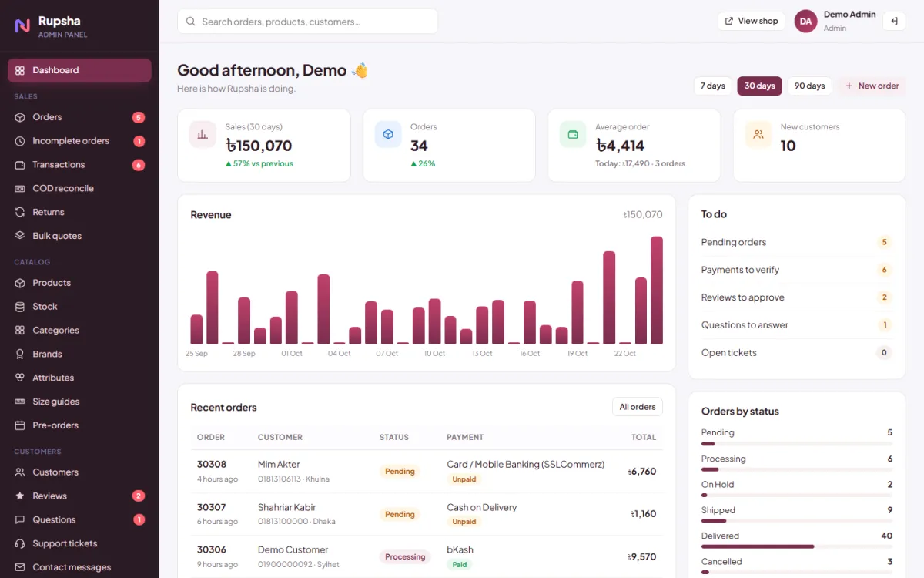924x578 pixels.
Task: Select the 7 days range
Action: click(x=713, y=86)
